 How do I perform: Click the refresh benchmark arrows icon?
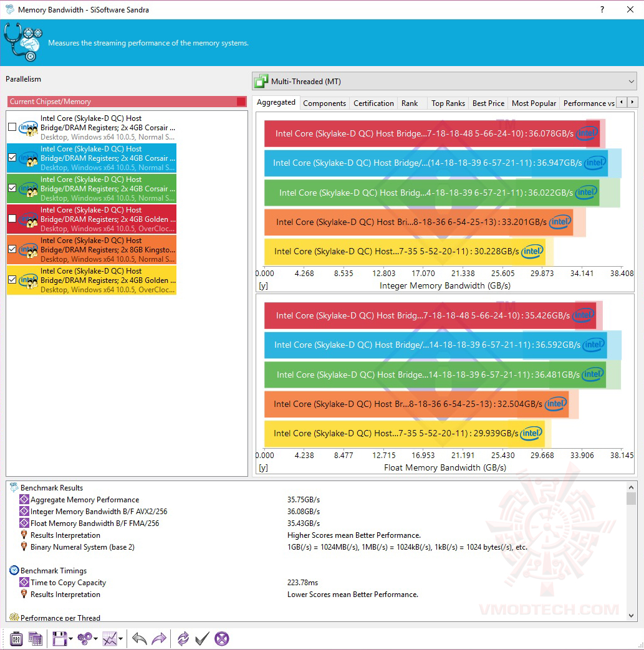pyautogui.click(x=183, y=639)
